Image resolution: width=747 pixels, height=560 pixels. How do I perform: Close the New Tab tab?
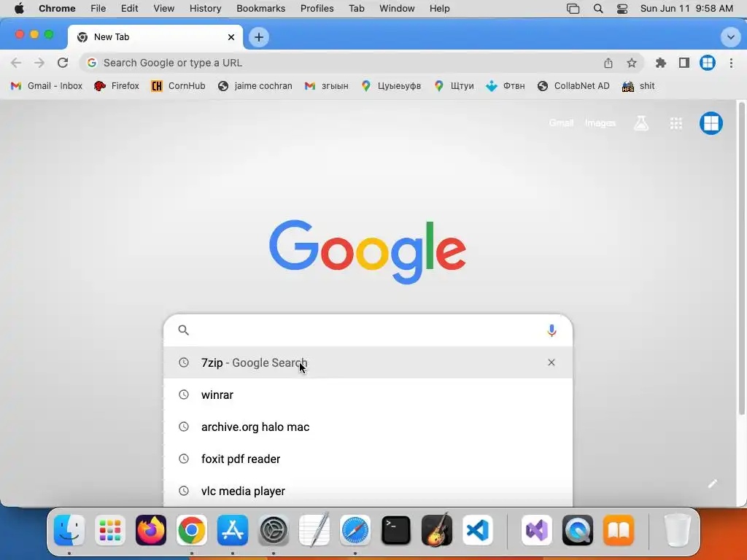(231, 37)
